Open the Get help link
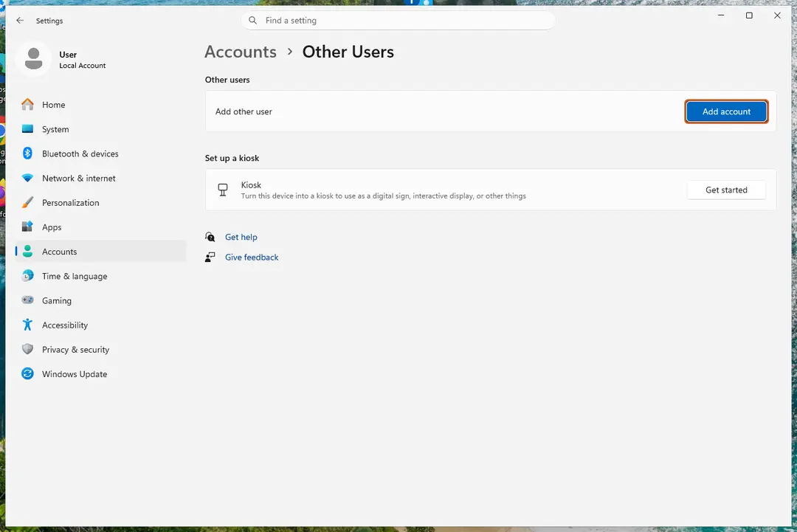The width and height of the screenshot is (797, 532). coord(241,237)
